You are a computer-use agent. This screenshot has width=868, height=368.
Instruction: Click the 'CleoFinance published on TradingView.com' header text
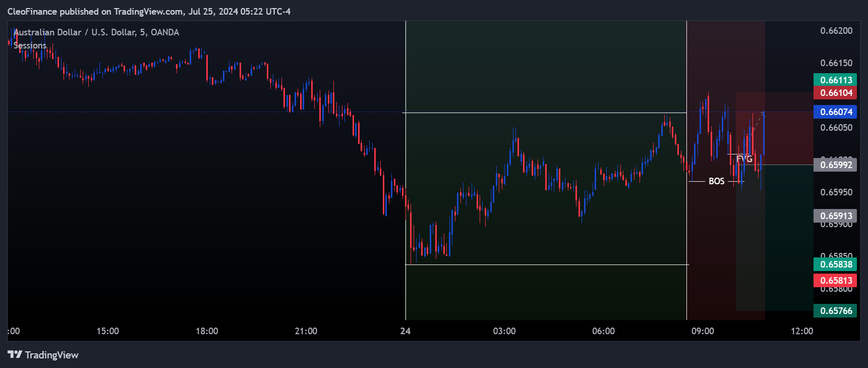tap(96, 11)
